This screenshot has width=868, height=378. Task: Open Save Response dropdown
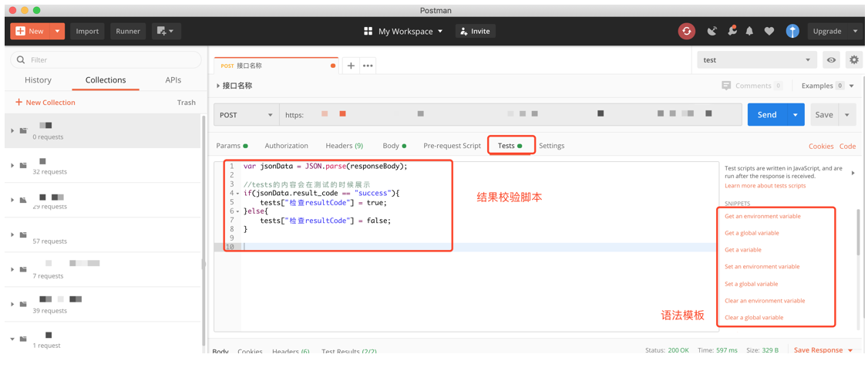(823, 349)
